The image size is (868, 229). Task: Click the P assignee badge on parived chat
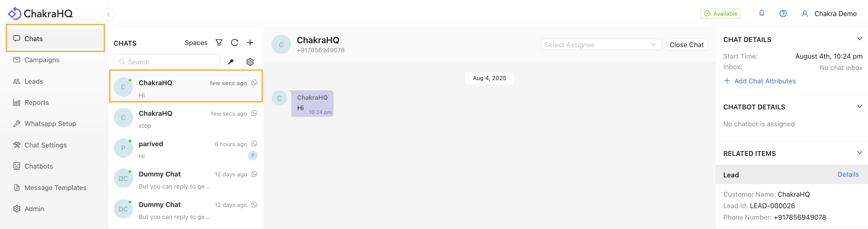pos(253,156)
